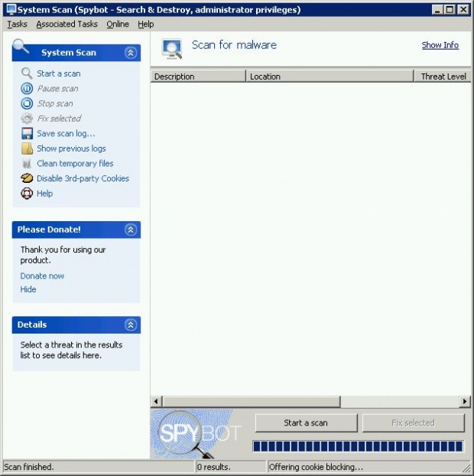Viewport: 474px width, 476px height.
Task: Click the horizontal scrollbar left arrow
Action: [156, 402]
